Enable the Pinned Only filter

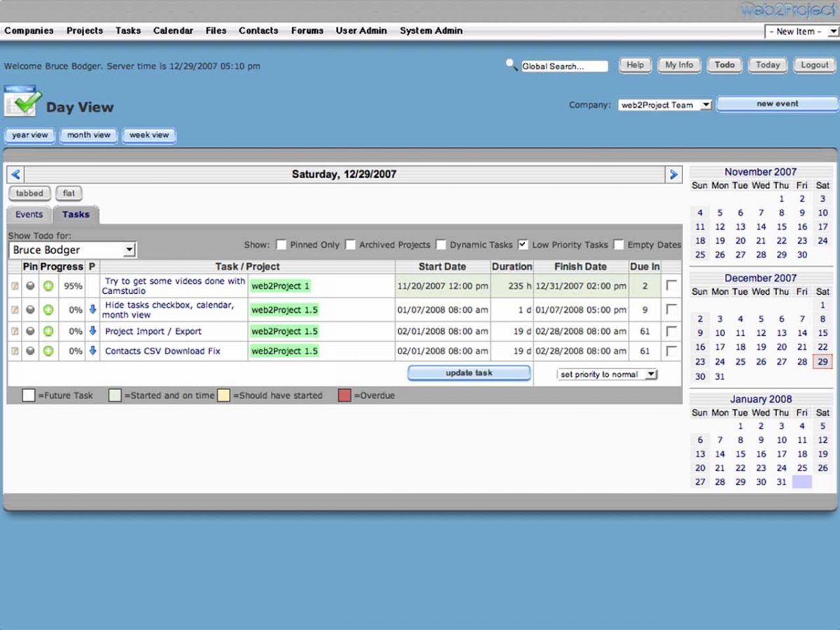(x=281, y=245)
